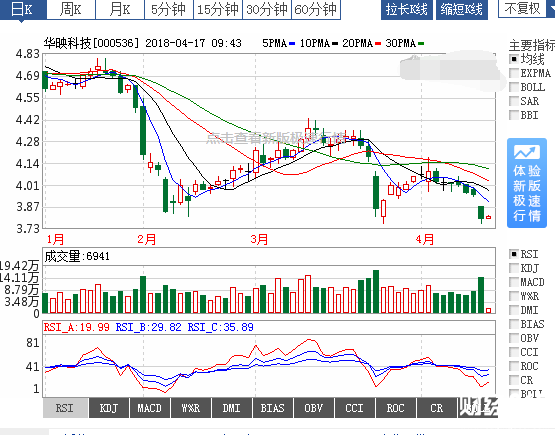Click the 体验新版极速行情 banner
The image size is (555, 435).
[x=527, y=183]
